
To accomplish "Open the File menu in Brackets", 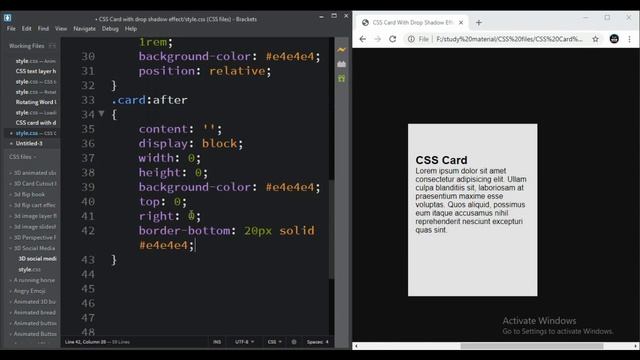I will point(11,29).
